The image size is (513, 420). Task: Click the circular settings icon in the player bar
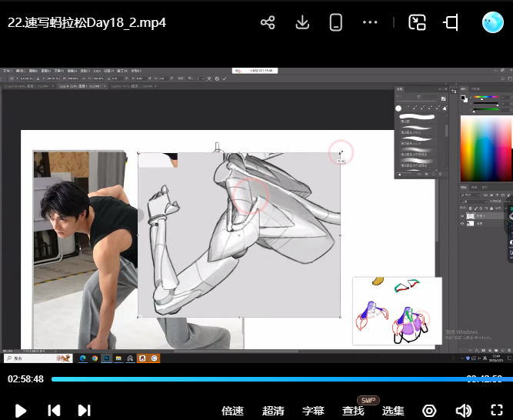pos(429,411)
